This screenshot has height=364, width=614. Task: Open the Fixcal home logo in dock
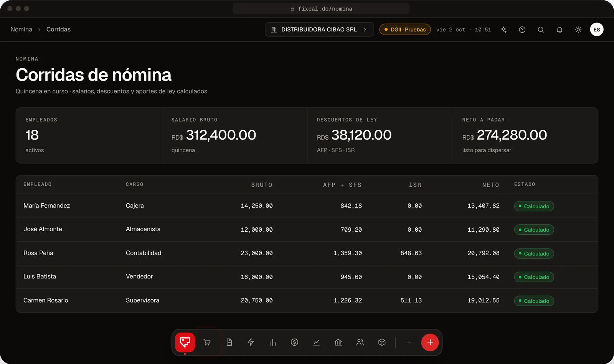coord(185,342)
